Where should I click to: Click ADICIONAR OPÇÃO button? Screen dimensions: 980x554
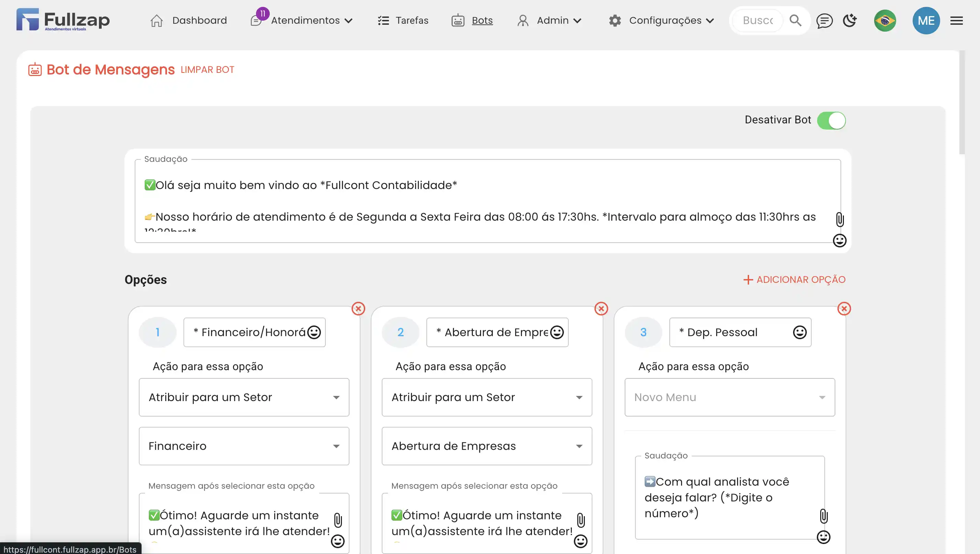pyautogui.click(x=794, y=280)
